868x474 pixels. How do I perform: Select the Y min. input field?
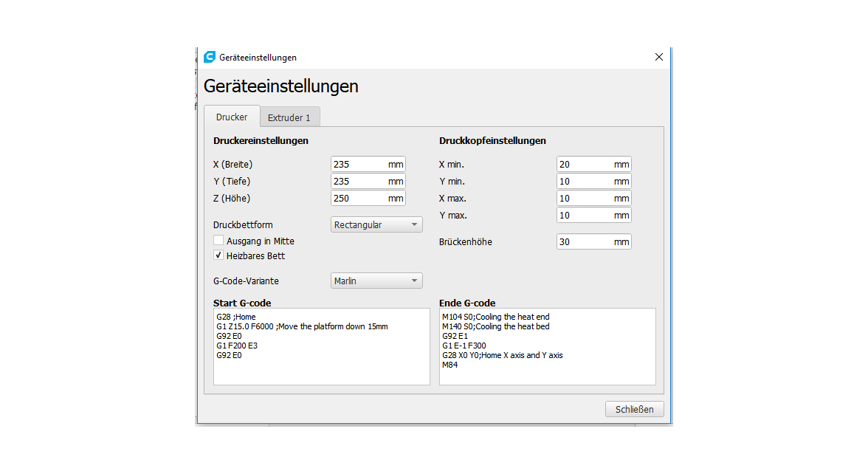click(x=585, y=182)
